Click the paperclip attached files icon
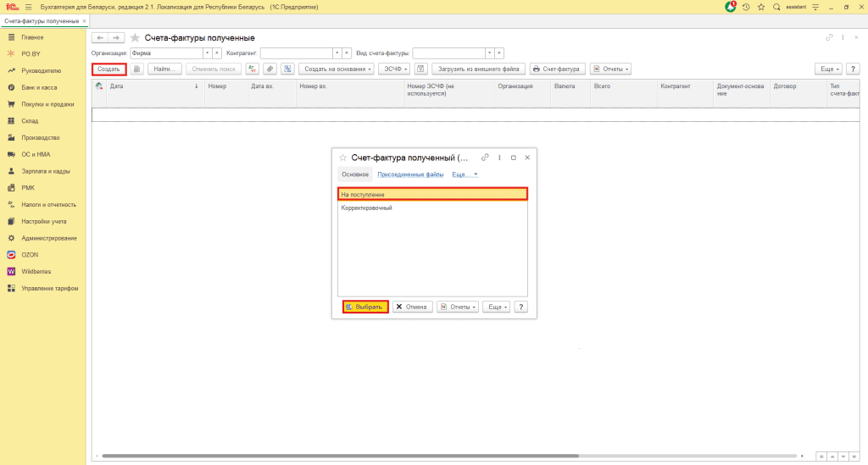 tap(270, 69)
